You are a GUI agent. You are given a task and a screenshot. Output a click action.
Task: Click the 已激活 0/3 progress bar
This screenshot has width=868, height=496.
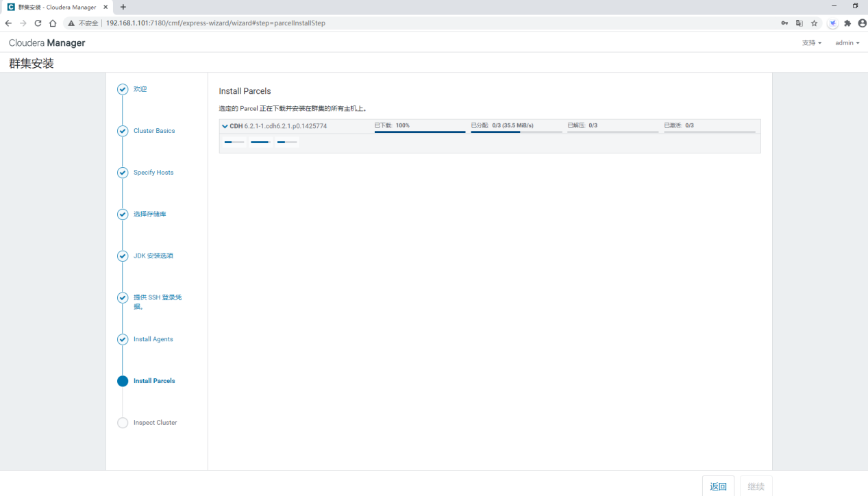click(710, 132)
